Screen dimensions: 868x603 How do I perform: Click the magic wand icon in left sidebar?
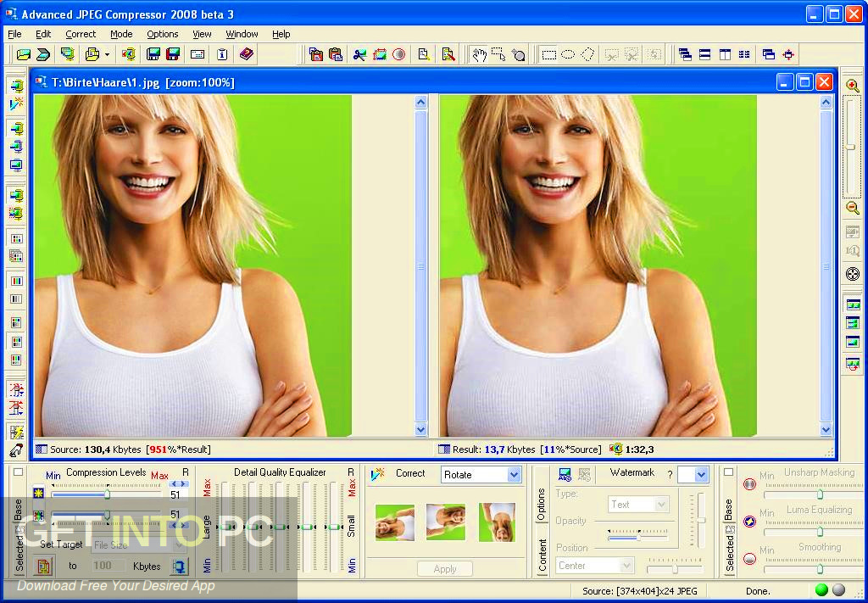17,103
